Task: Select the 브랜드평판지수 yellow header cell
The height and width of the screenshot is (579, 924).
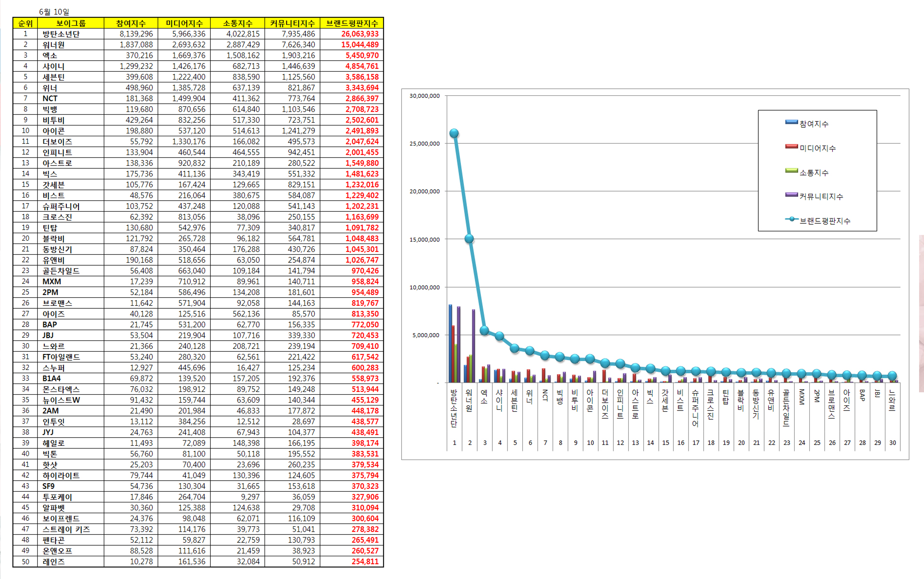Action: point(352,23)
